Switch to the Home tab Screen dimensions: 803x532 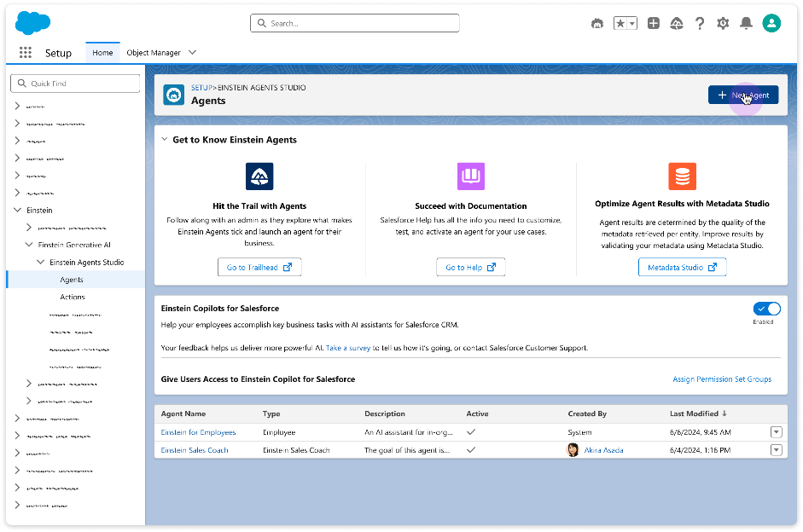(102, 53)
